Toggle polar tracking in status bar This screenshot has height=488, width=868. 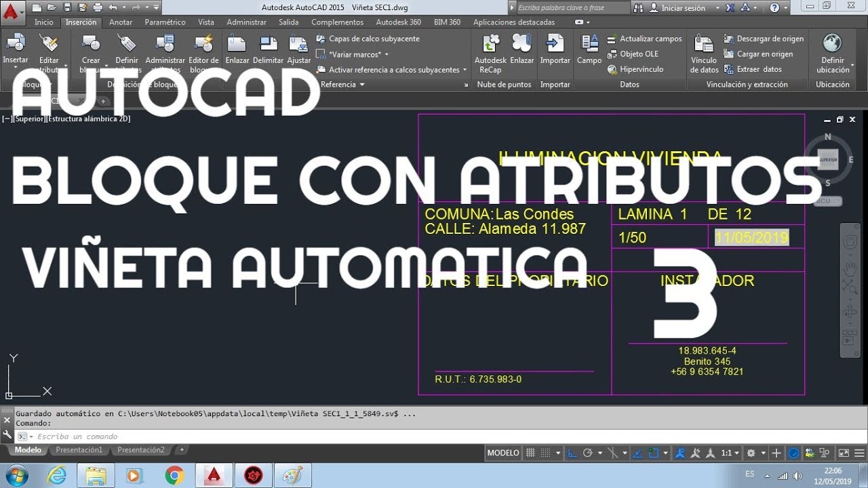tap(587, 453)
